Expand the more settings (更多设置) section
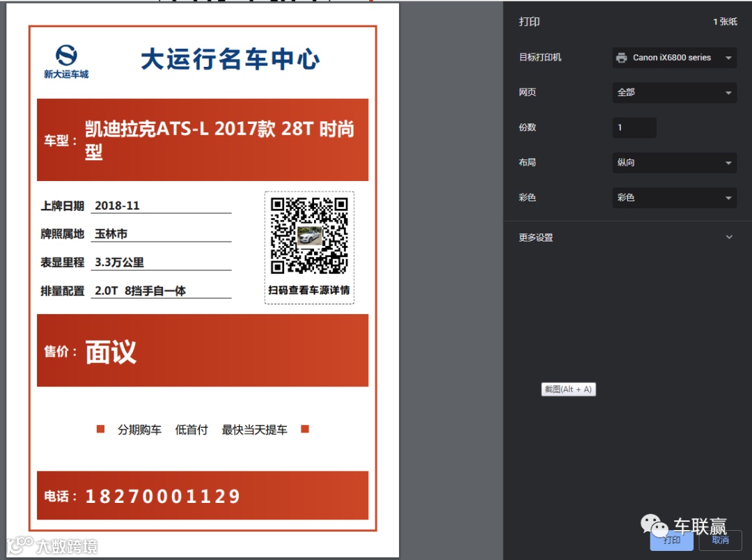The image size is (752, 560). pyautogui.click(x=626, y=237)
